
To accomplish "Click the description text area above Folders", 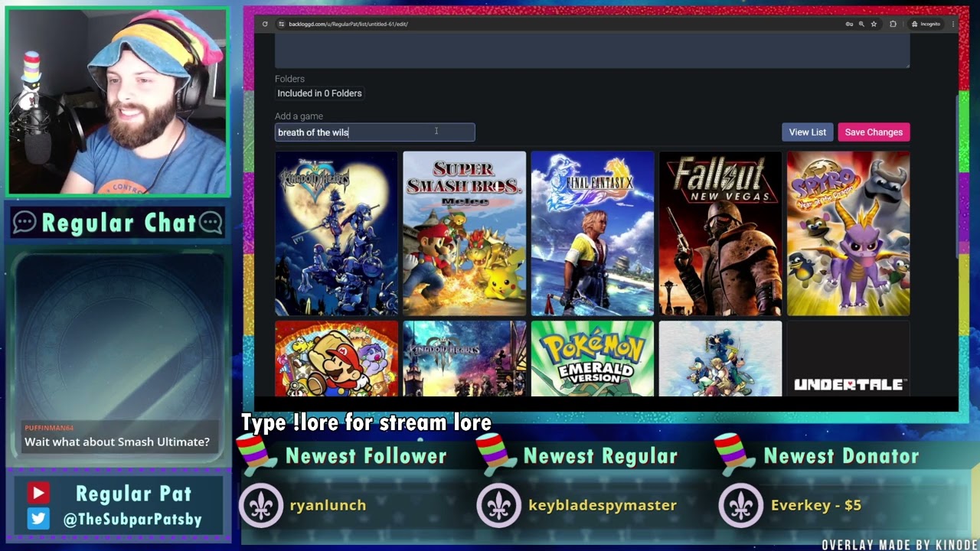I will tap(592, 51).
